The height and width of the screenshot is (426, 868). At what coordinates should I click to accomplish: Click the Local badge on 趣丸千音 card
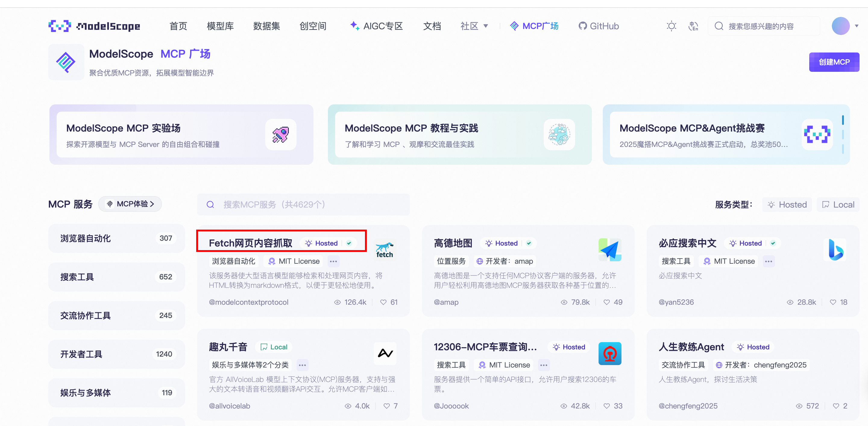click(274, 347)
